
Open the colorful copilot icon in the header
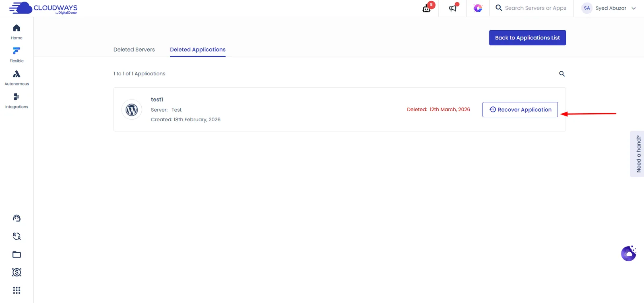(x=478, y=8)
